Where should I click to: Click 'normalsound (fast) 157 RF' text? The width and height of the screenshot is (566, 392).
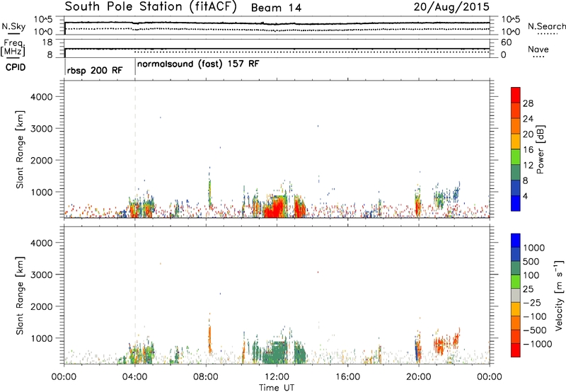[198, 64]
